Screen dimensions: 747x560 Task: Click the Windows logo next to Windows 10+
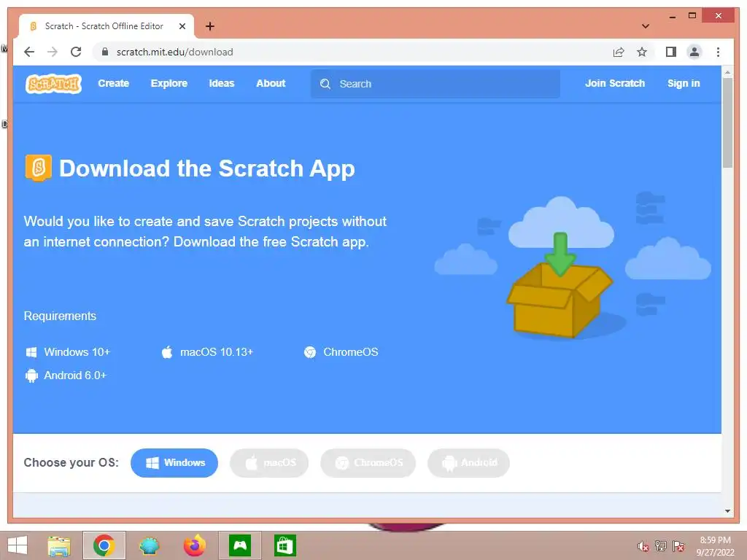click(31, 352)
